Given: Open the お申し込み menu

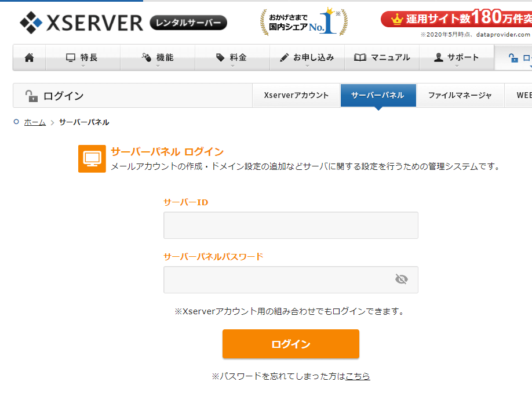Looking at the screenshot, I should [307, 57].
